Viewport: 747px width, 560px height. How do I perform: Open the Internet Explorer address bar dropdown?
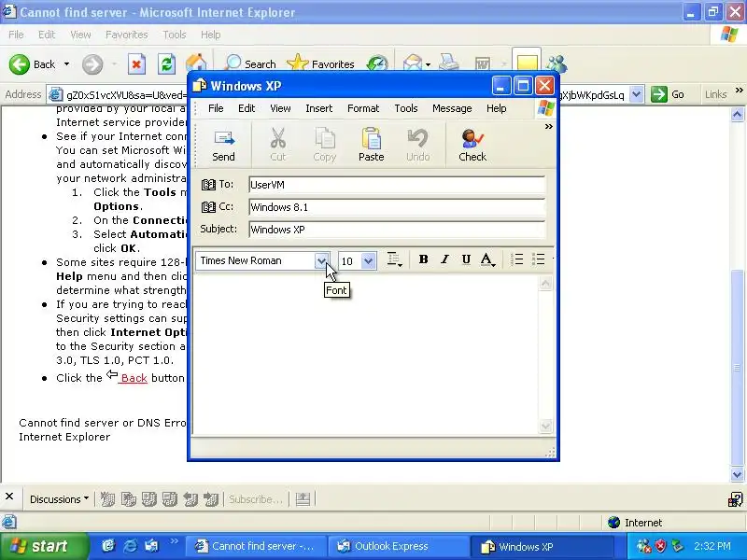coord(637,94)
